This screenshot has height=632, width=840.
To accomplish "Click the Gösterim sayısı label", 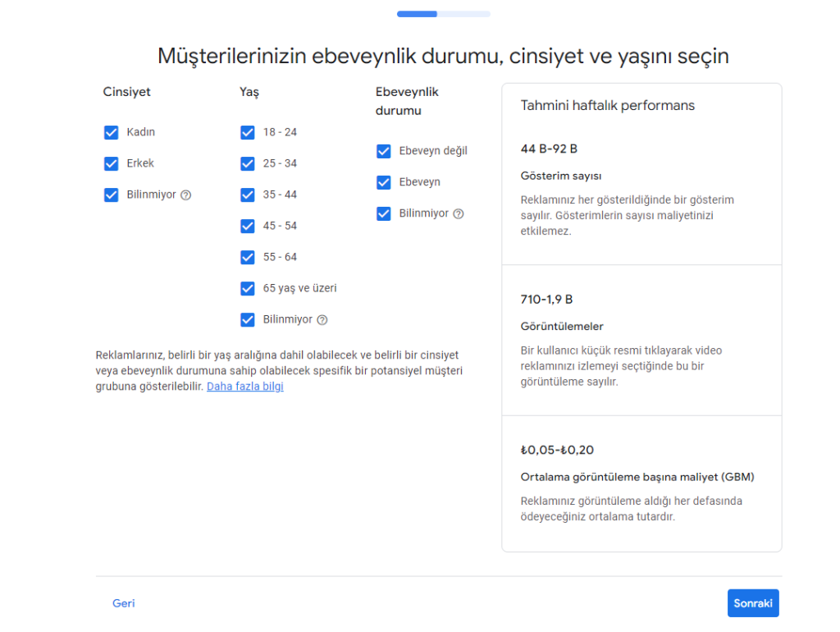I will [561, 176].
